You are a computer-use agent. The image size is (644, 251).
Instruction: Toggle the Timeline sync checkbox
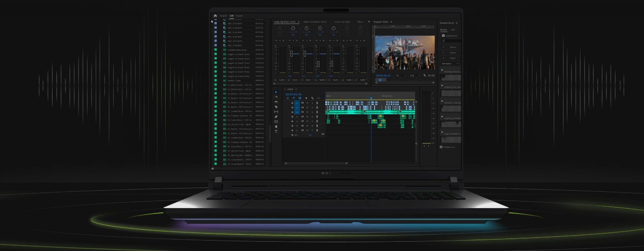coord(441,147)
